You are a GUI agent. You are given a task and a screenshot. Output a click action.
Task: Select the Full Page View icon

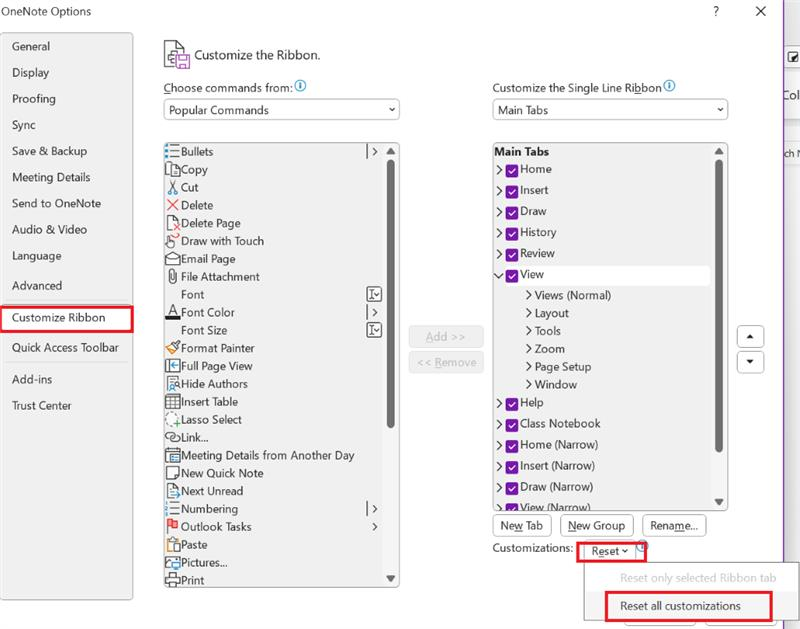click(172, 366)
